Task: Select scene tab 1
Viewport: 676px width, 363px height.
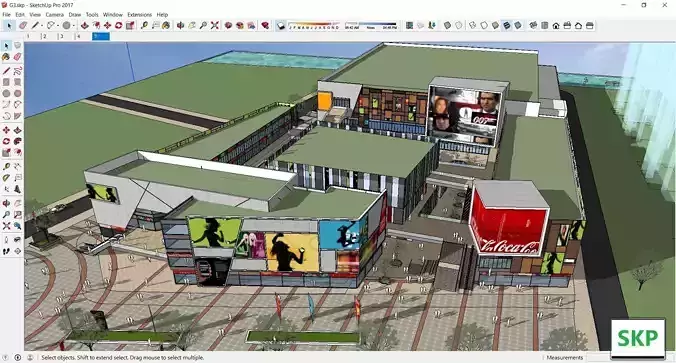Action: 28,37
